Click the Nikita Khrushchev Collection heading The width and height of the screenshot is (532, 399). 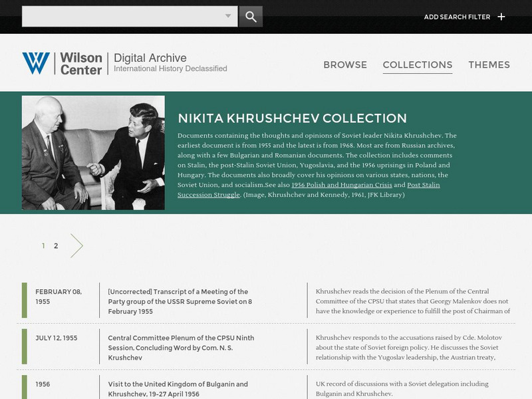pyautogui.click(x=292, y=118)
